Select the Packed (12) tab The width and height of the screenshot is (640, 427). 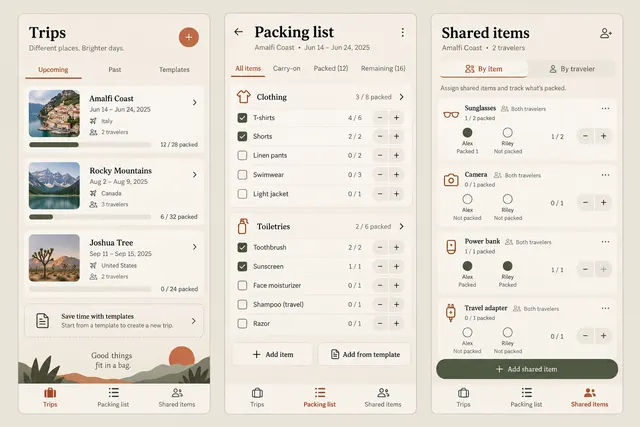tap(331, 69)
